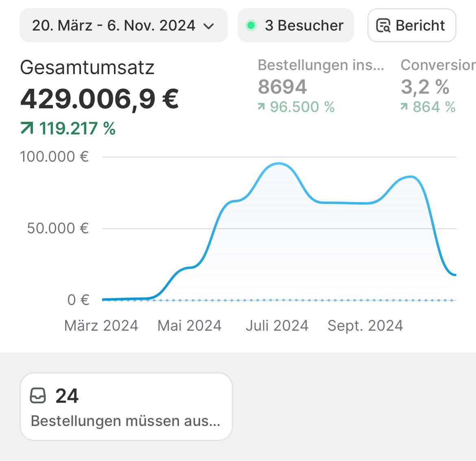Open the date range dropdown
Viewport: 476px width, 461px height.
pos(114,26)
